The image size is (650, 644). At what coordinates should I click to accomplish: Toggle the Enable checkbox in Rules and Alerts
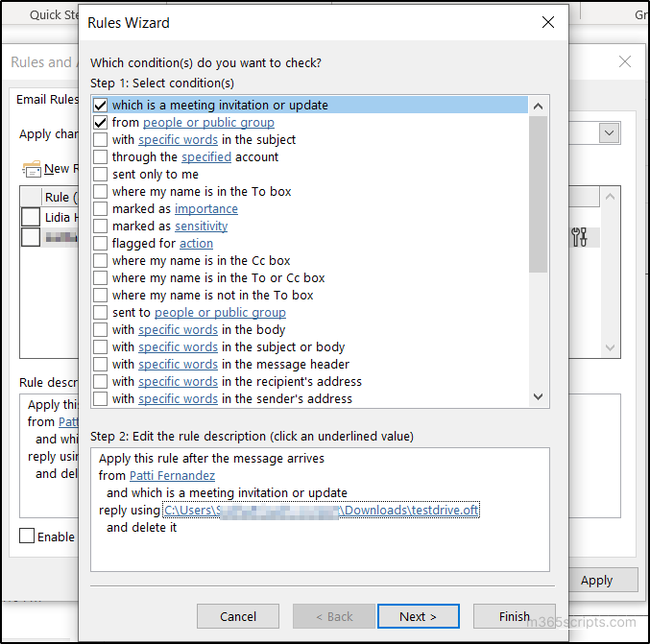click(x=27, y=536)
